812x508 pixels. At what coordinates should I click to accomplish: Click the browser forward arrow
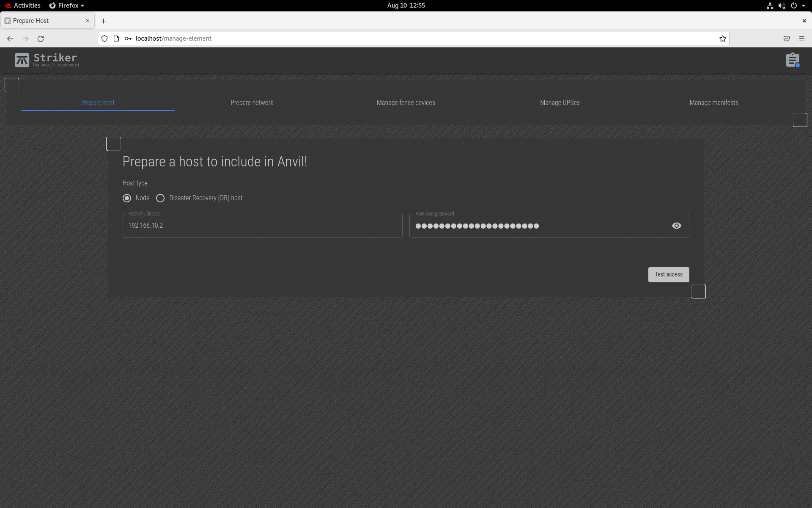click(x=25, y=39)
